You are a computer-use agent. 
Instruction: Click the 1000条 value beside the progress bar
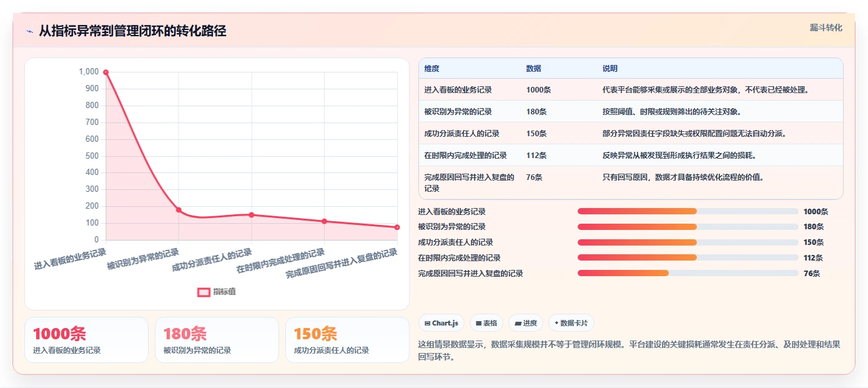pos(816,212)
